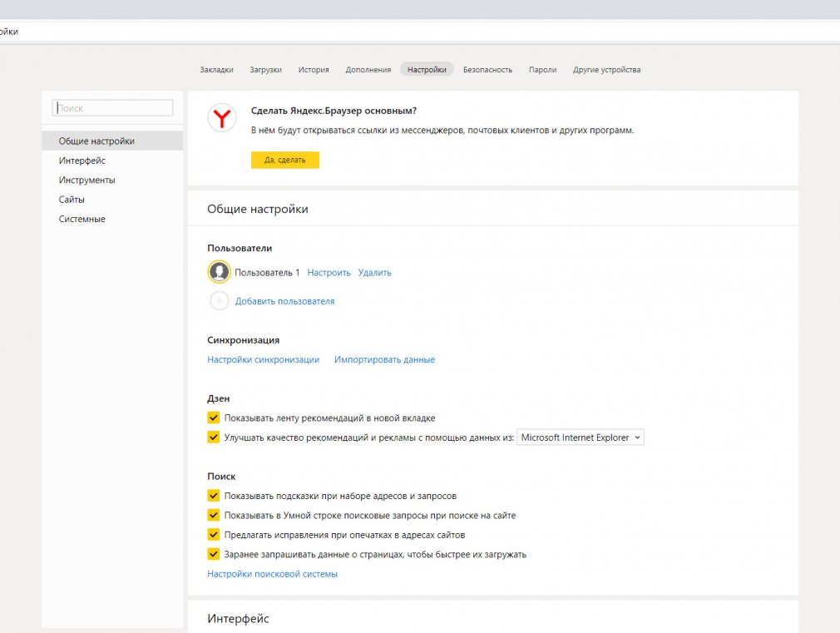The height and width of the screenshot is (633, 840).
Task: Select the Настройки tab
Action: [x=427, y=70]
